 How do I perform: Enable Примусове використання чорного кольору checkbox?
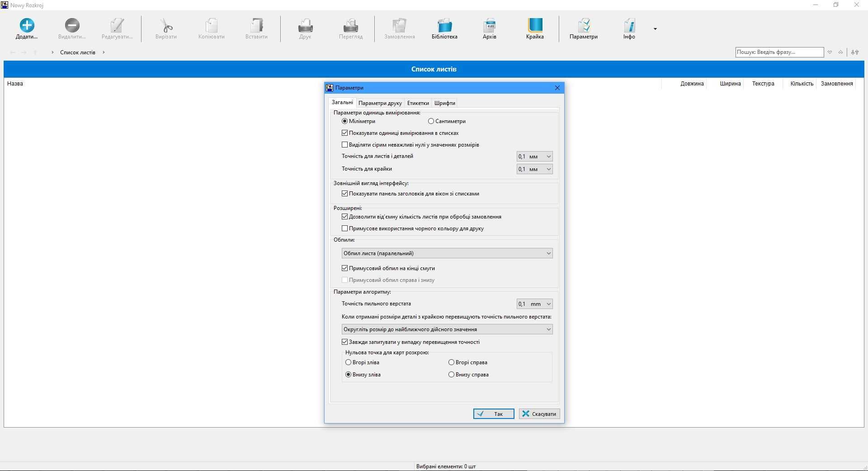[345, 228]
